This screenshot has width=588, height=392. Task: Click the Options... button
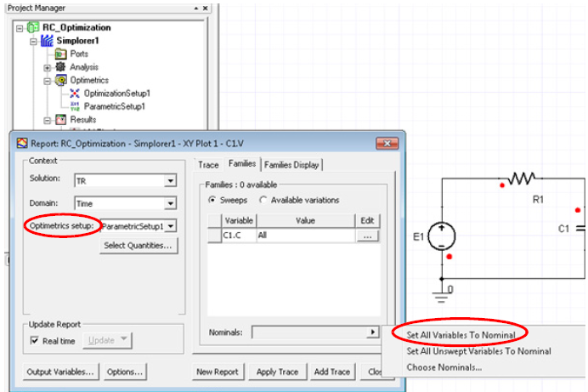click(x=125, y=372)
